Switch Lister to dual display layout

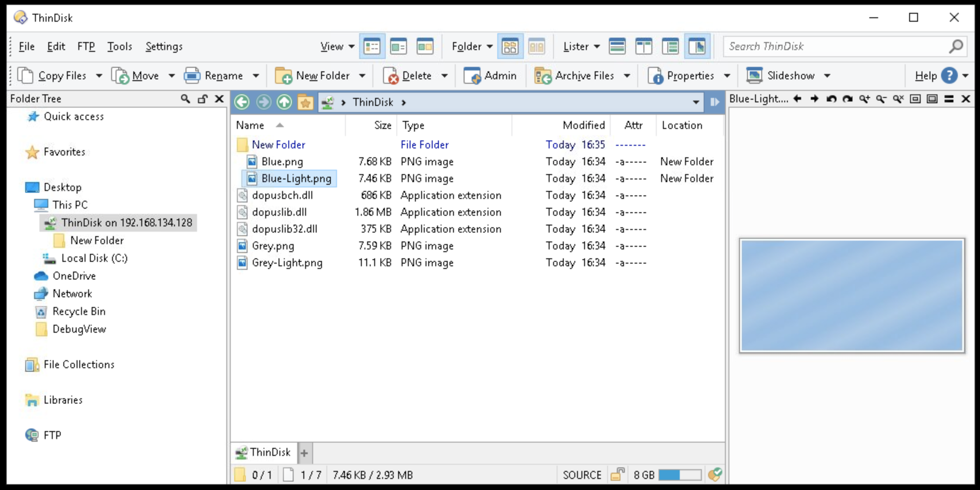[x=644, y=47]
